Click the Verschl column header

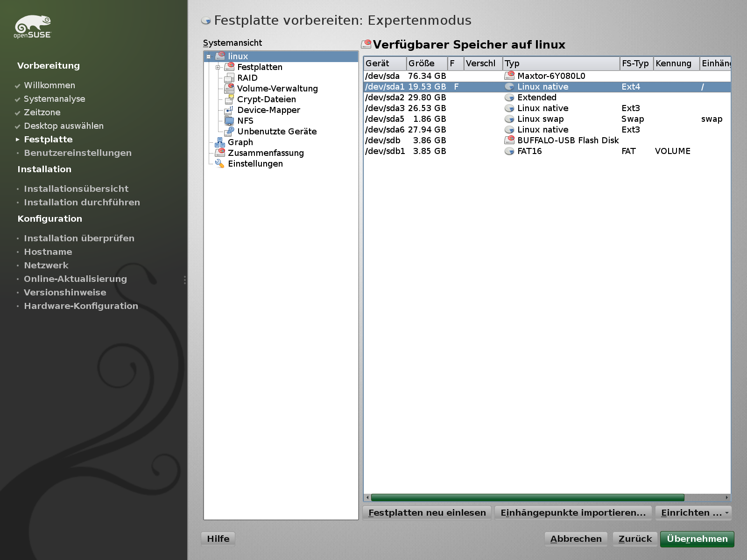[483, 63]
